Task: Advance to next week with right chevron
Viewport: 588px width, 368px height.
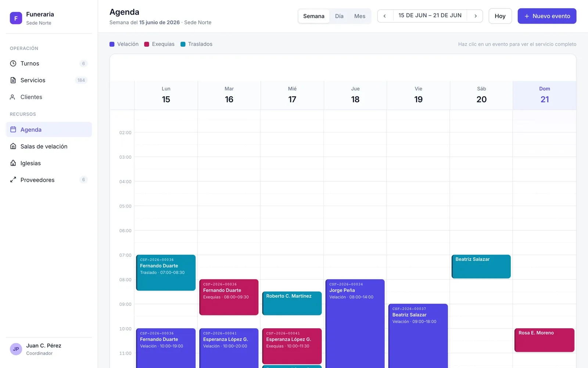Action: tap(476, 16)
